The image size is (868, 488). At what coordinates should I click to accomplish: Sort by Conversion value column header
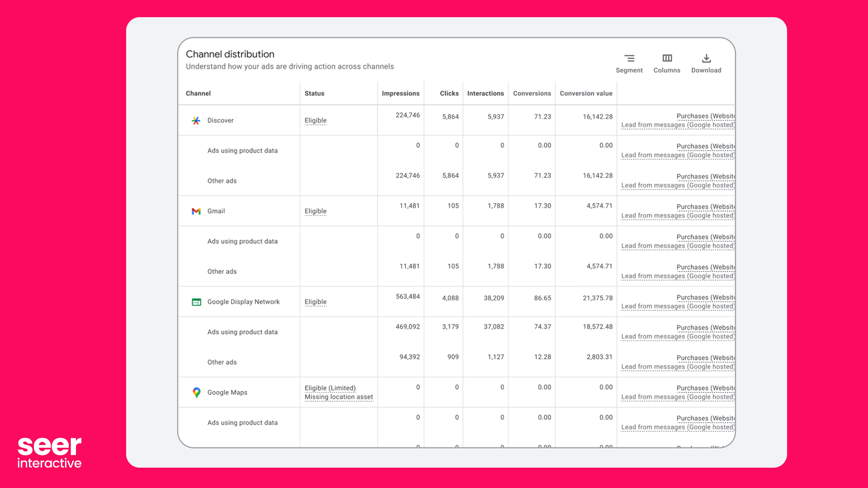tap(586, 94)
